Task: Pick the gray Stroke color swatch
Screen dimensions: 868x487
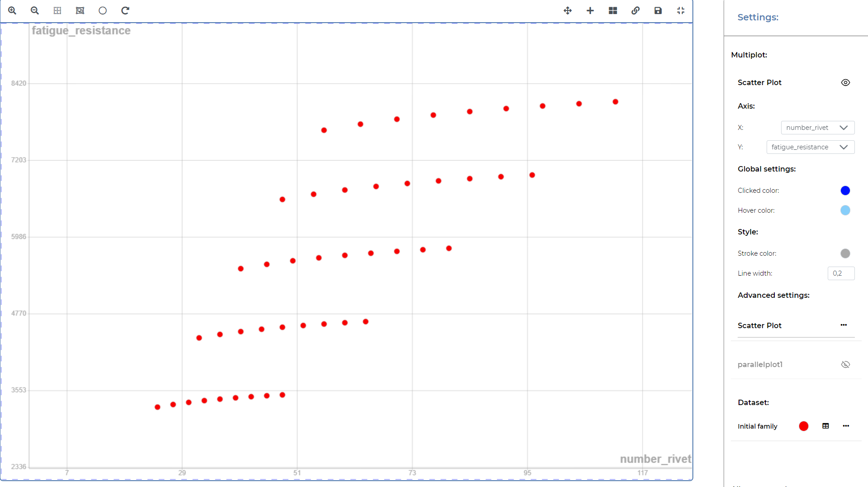Action: point(845,253)
